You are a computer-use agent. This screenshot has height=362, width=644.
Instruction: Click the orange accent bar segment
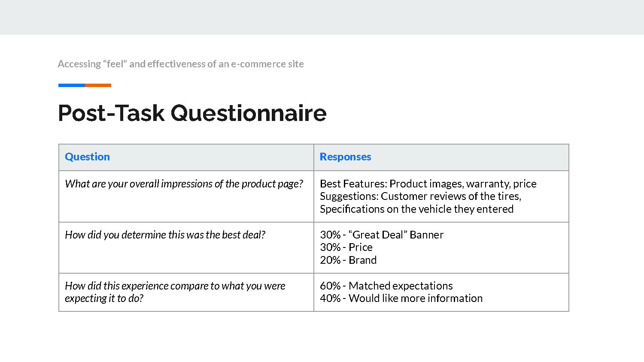click(x=98, y=85)
